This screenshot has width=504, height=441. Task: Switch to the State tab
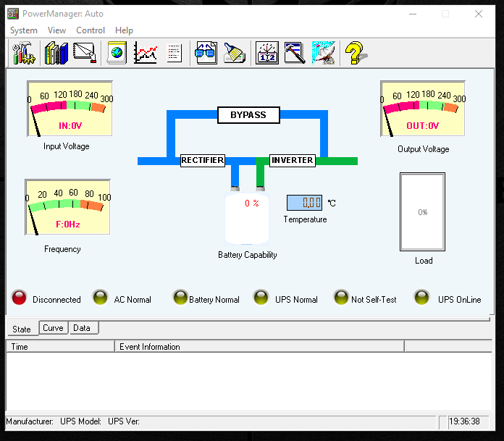pyautogui.click(x=22, y=329)
